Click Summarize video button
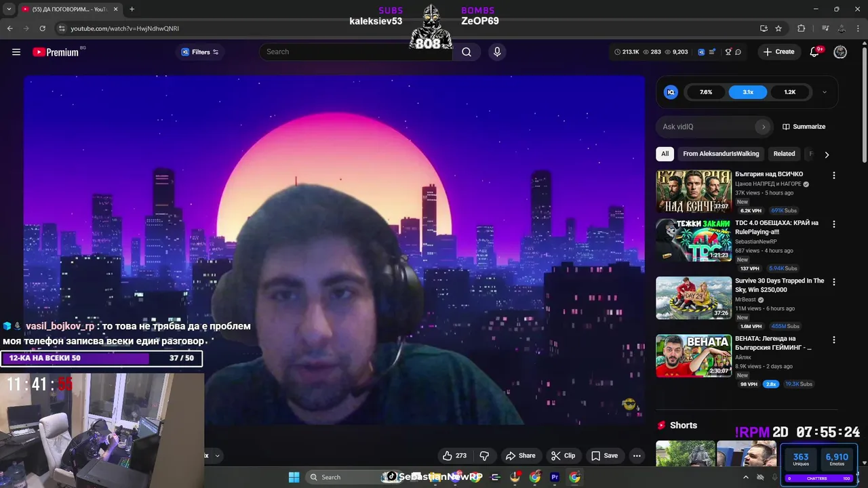 (804, 127)
